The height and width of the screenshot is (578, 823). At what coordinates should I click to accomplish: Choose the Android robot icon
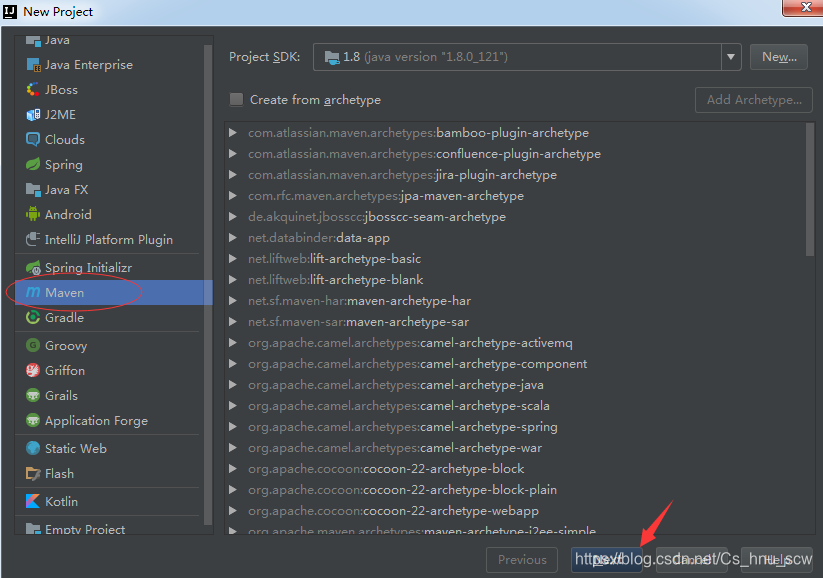click(x=33, y=214)
